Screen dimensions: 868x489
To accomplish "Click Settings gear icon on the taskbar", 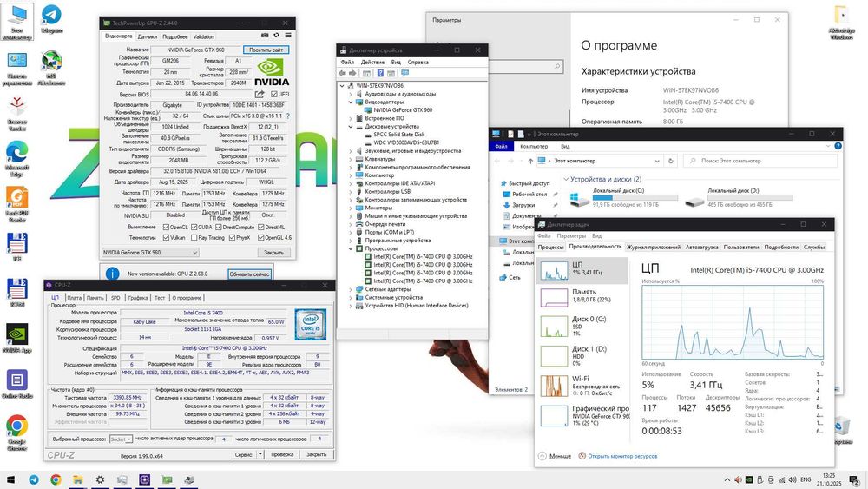I will (100, 479).
